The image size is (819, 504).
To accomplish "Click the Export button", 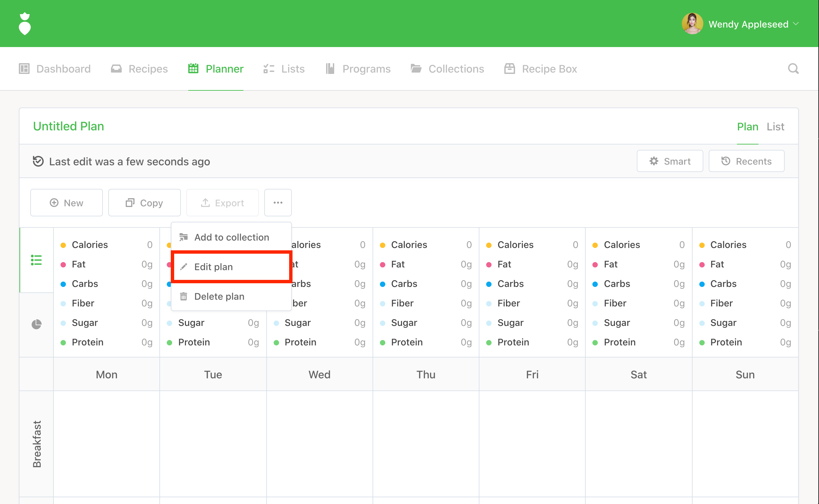I will point(222,203).
